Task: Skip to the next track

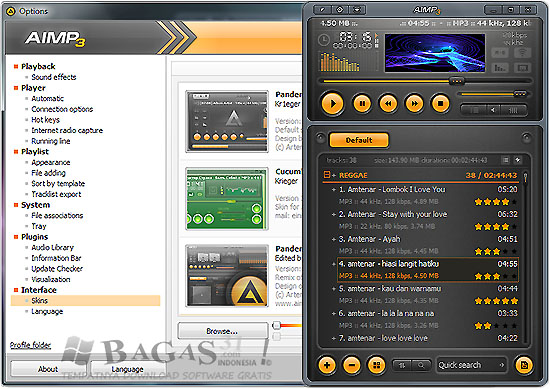Action: coord(414,103)
